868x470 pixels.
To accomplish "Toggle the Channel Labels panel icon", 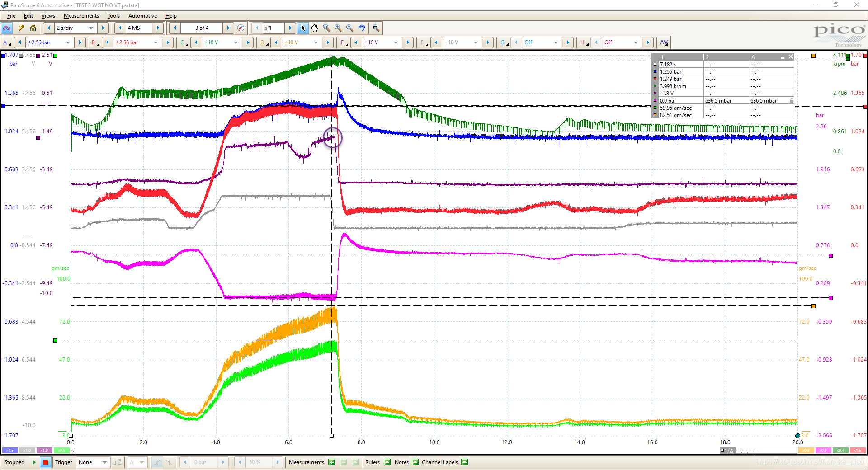I will coord(465,462).
